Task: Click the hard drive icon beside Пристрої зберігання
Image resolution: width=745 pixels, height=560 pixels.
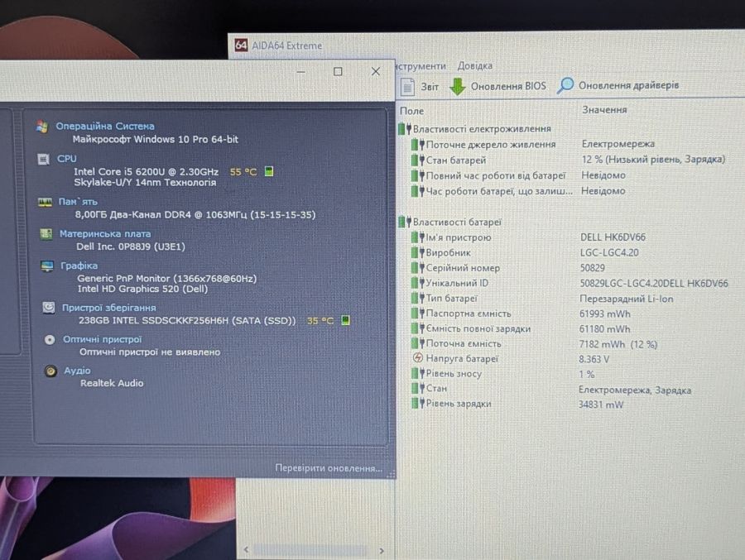Action: (49, 308)
